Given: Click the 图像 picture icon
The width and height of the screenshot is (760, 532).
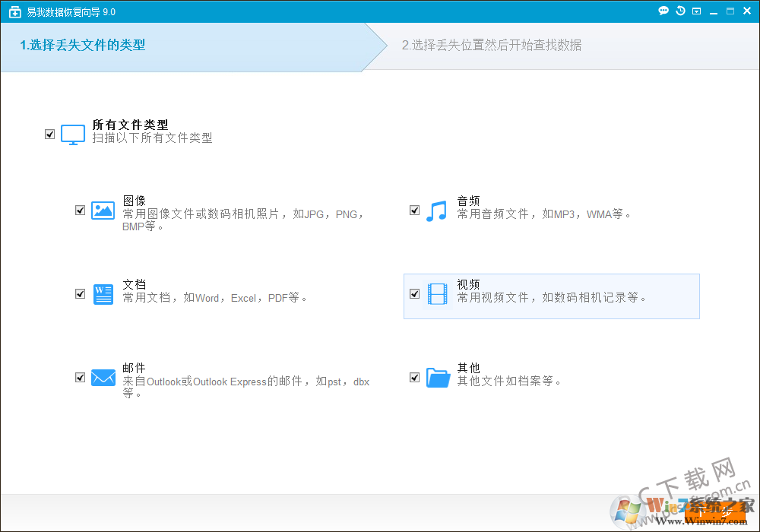Looking at the screenshot, I should coord(103,211).
